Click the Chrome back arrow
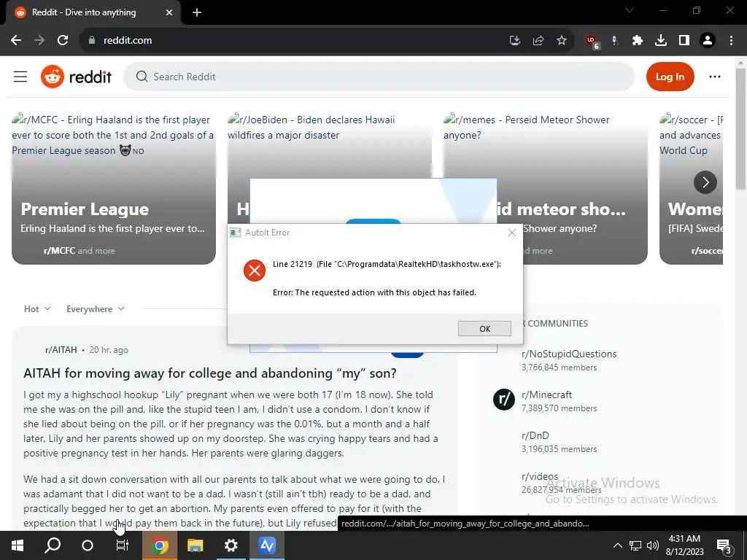The width and height of the screenshot is (747, 560). [x=16, y=41]
